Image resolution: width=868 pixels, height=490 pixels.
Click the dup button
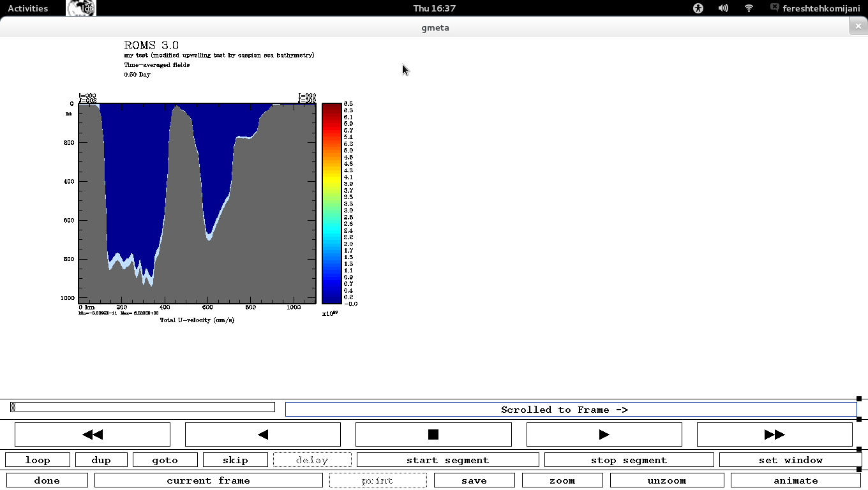pos(101,460)
